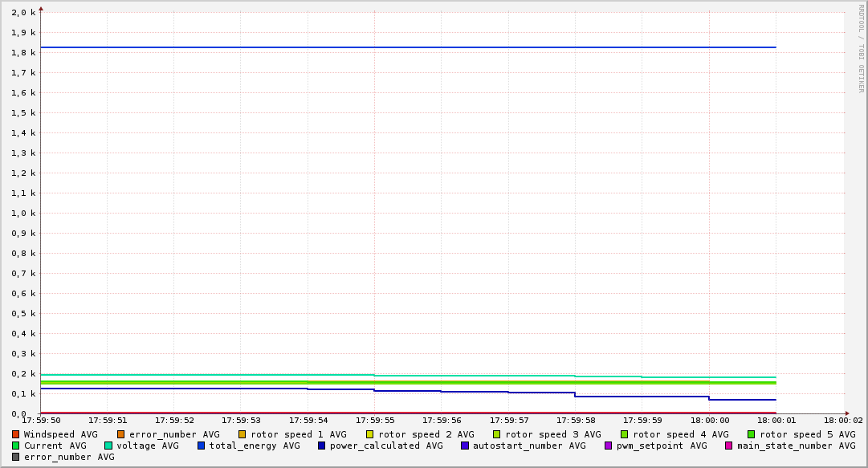This screenshot has width=868, height=468.
Task: Select the rotor speed 5 AVG label
Action: pyautogui.click(x=807, y=434)
